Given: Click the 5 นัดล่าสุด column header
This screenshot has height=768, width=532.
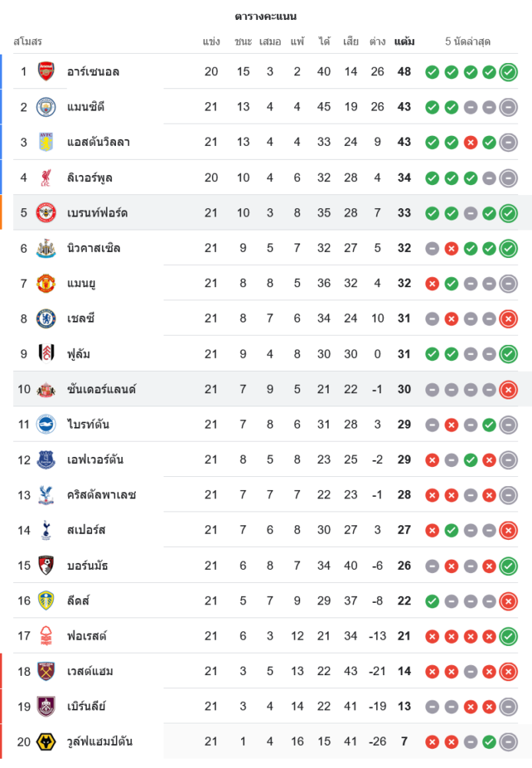Looking at the screenshot, I should (x=468, y=41).
